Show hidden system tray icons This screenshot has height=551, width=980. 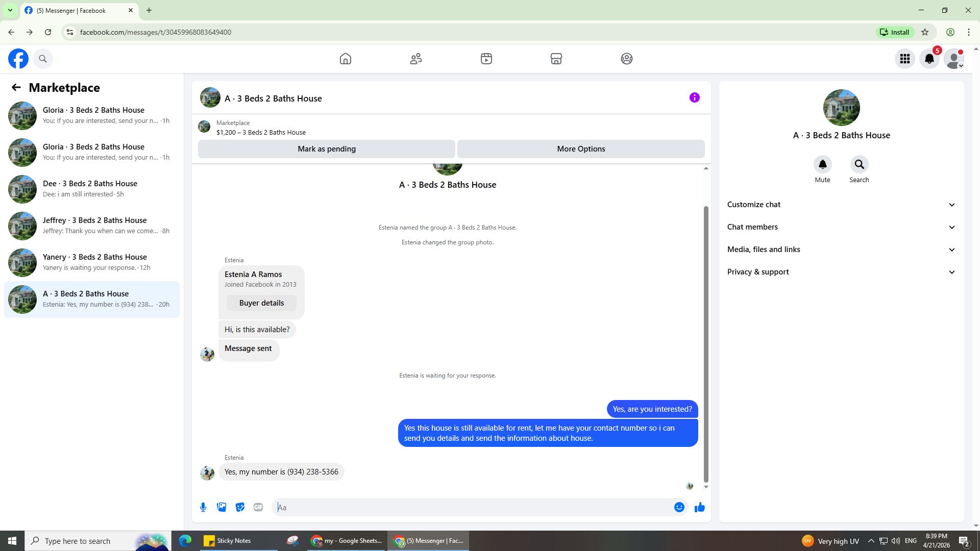(x=871, y=541)
